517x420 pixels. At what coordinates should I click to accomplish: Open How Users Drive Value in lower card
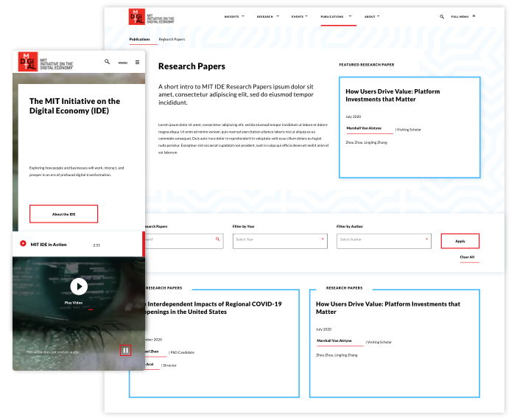click(387, 308)
